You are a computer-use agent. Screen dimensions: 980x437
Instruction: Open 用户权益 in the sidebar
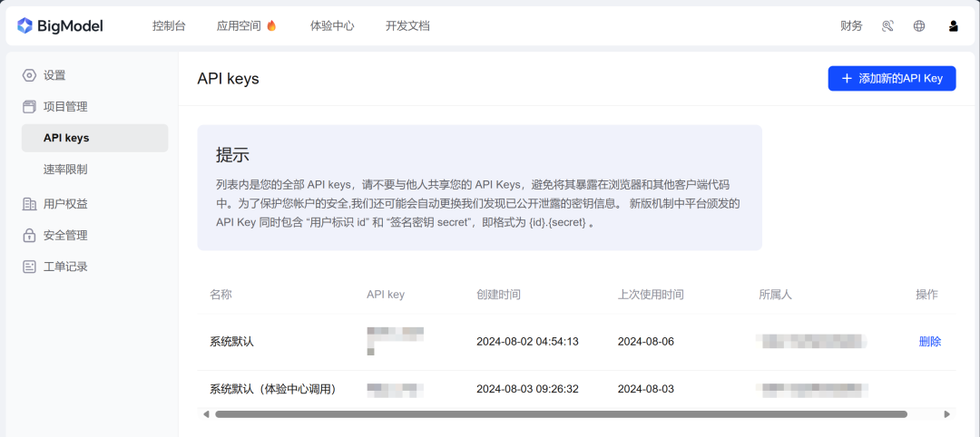click(65, 204)
